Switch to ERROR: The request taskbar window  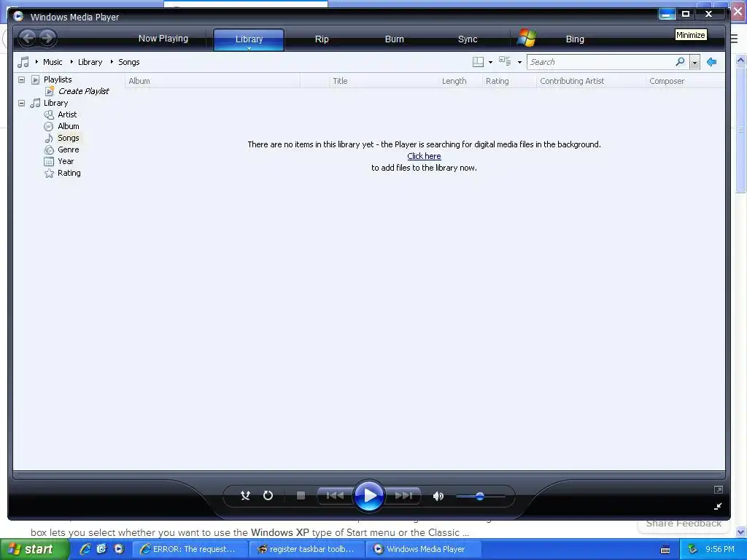(x=189, y=549)
